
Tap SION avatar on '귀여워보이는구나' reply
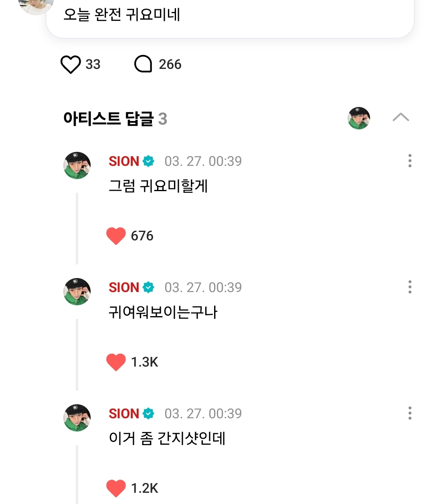77,291
